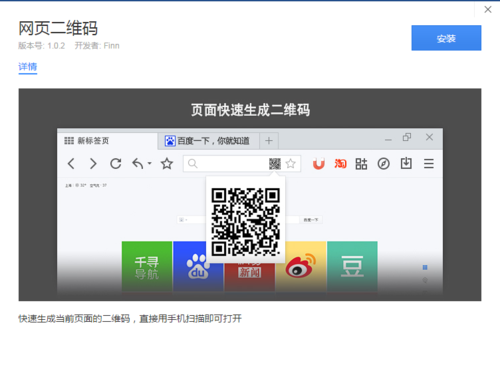Click the compass icon in preview toolbar
The width and height of the screenshot is (500, 379).
tap(384, 164)
